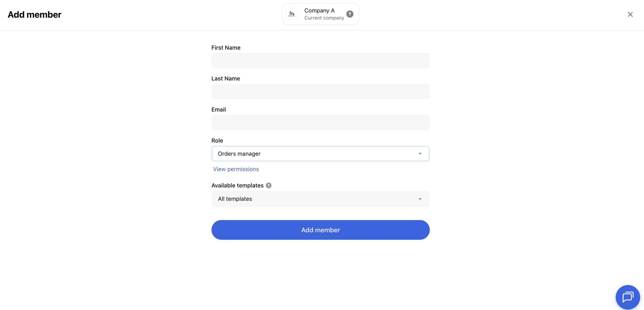Submit the form with the Add member button
Image resolution: width=644 pixels, height=310 pixels.
[x=320, y=230]
